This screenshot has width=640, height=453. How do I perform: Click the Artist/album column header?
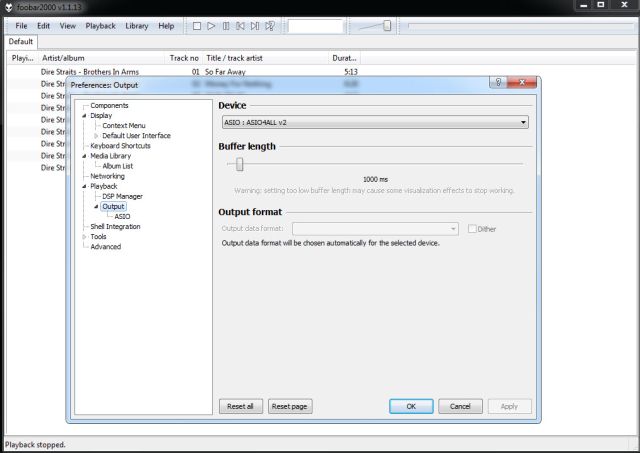(102, 58)
